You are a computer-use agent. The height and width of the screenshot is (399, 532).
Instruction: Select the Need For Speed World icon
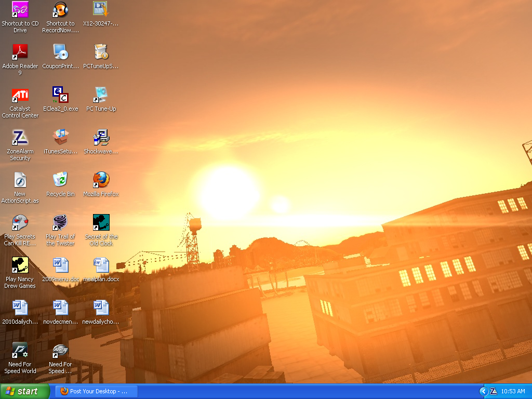click(x=20, y=351)
